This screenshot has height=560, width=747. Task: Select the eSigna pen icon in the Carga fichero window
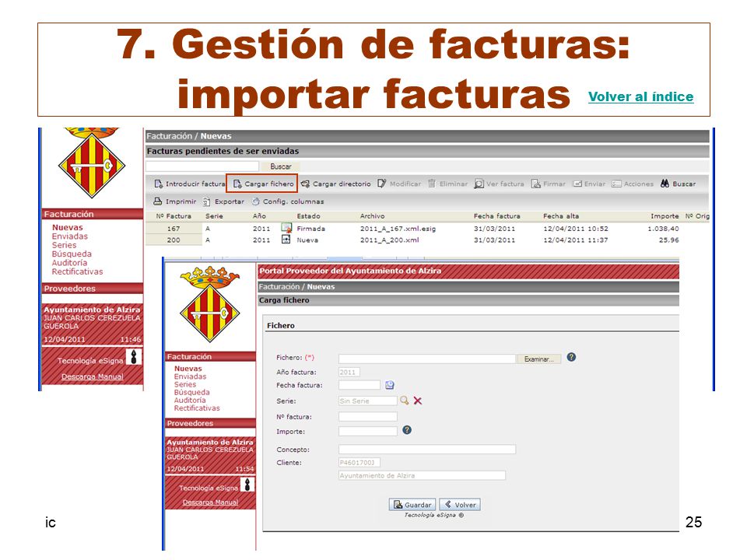pyautogui.click(x=247, y=485)
